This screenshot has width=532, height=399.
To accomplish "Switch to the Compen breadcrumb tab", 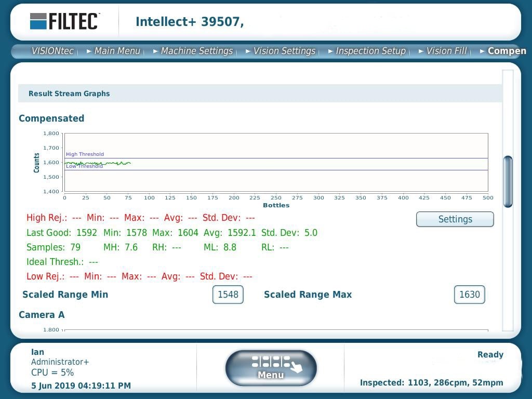I will point(507,51).
